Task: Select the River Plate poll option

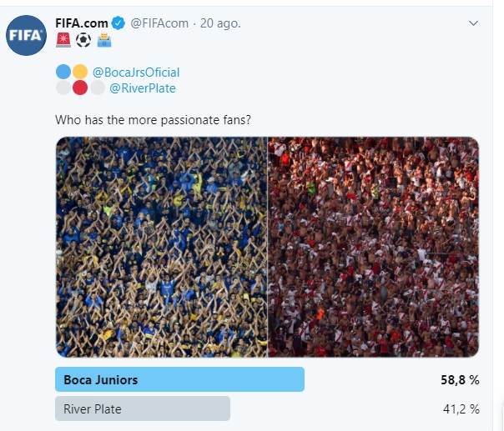Action: [142, 408]
